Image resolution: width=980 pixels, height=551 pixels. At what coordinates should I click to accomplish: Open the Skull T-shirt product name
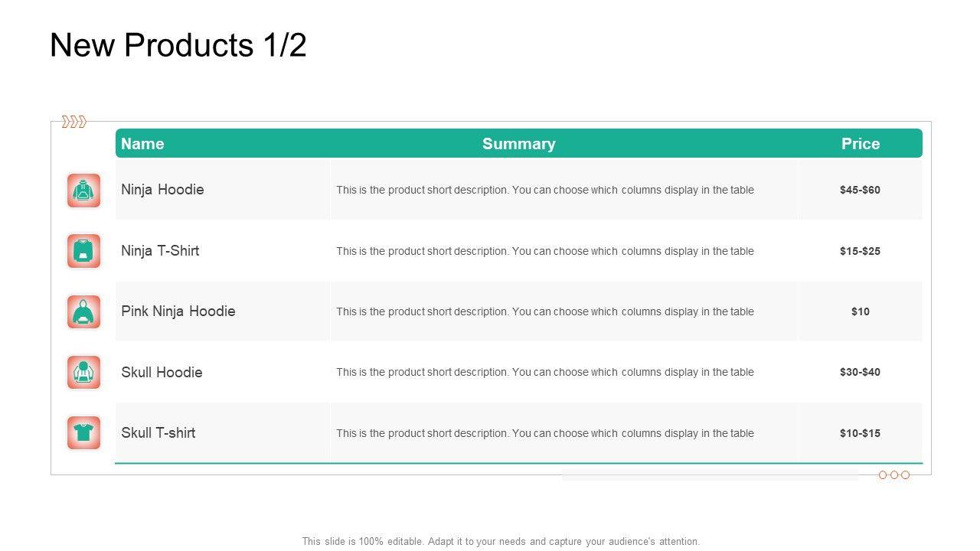pos(158,433)
